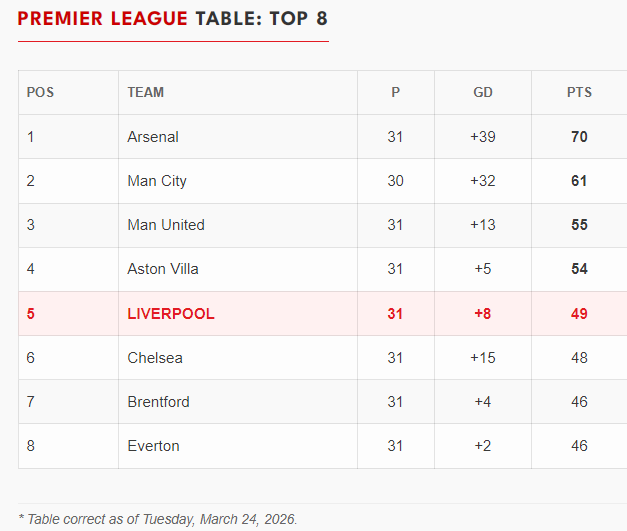Click the Everton team name
This screenshot has height=531, width=627.
tap(153, 446)
